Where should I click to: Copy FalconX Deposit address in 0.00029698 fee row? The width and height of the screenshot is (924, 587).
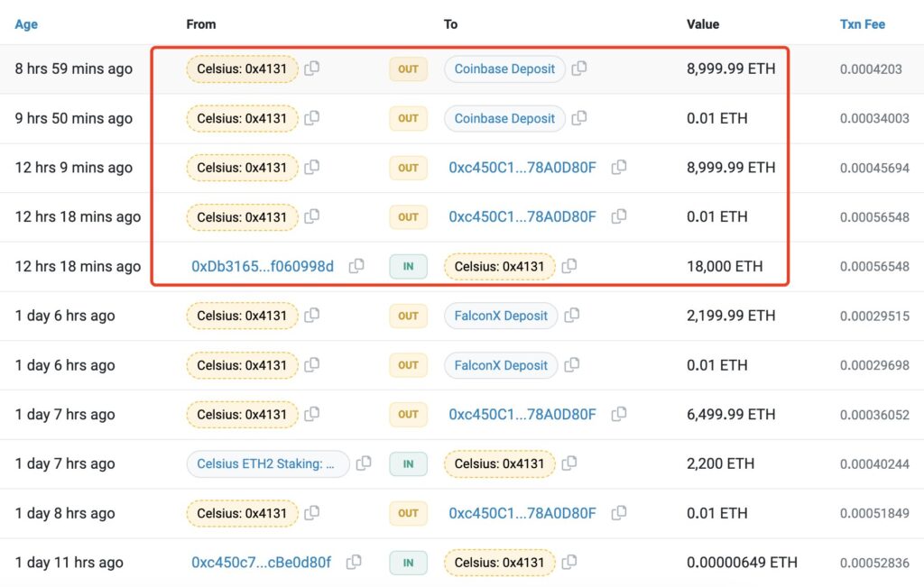click(571, 365)
